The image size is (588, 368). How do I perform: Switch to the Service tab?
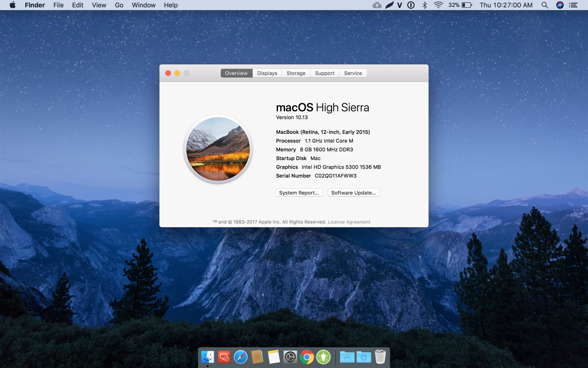tap(353, 73)
